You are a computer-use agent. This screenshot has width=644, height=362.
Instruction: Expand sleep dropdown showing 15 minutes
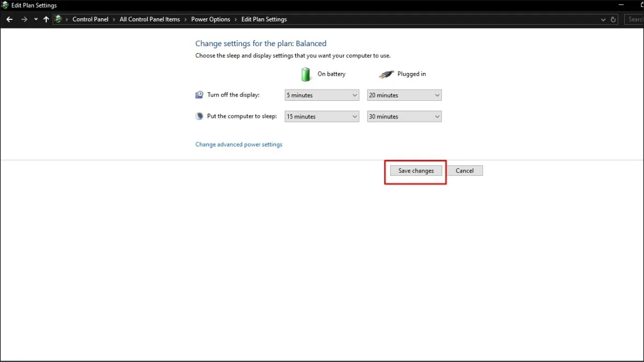click(321, 116)
